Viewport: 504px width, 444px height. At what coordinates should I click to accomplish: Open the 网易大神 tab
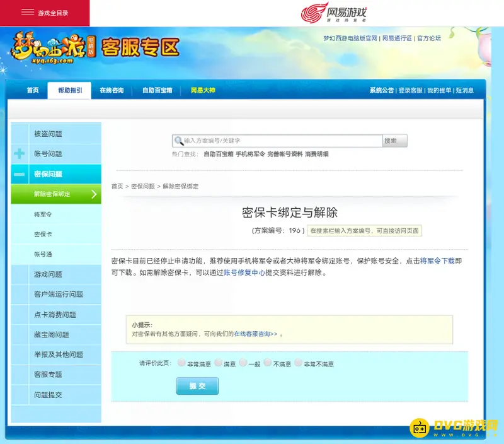coord(203,90)
